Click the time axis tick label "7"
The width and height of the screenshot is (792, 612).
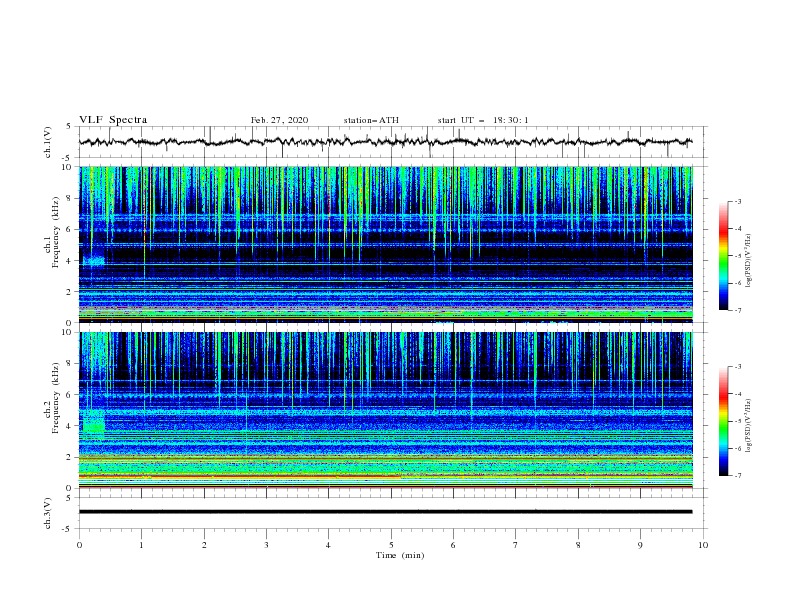click(516, 545)
